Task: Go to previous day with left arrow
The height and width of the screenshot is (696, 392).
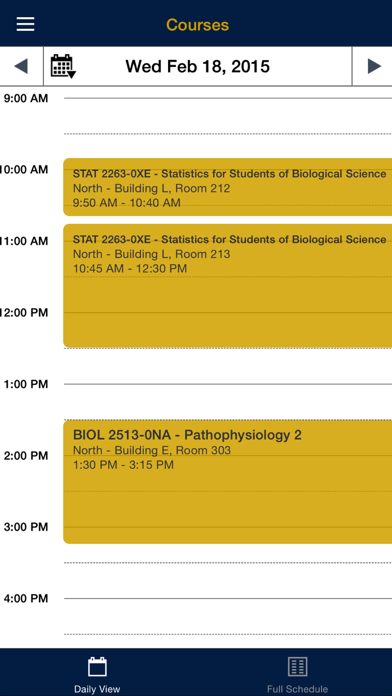Action: 21,66
